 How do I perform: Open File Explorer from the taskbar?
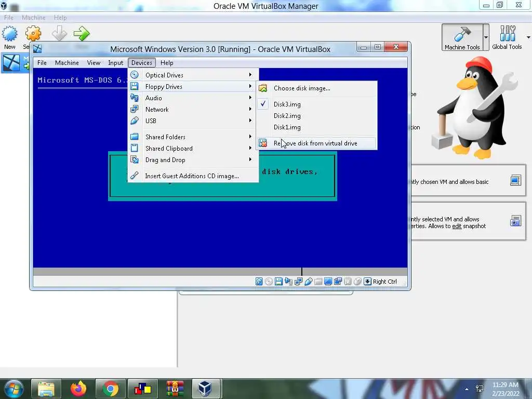click(x=46, y=389)
